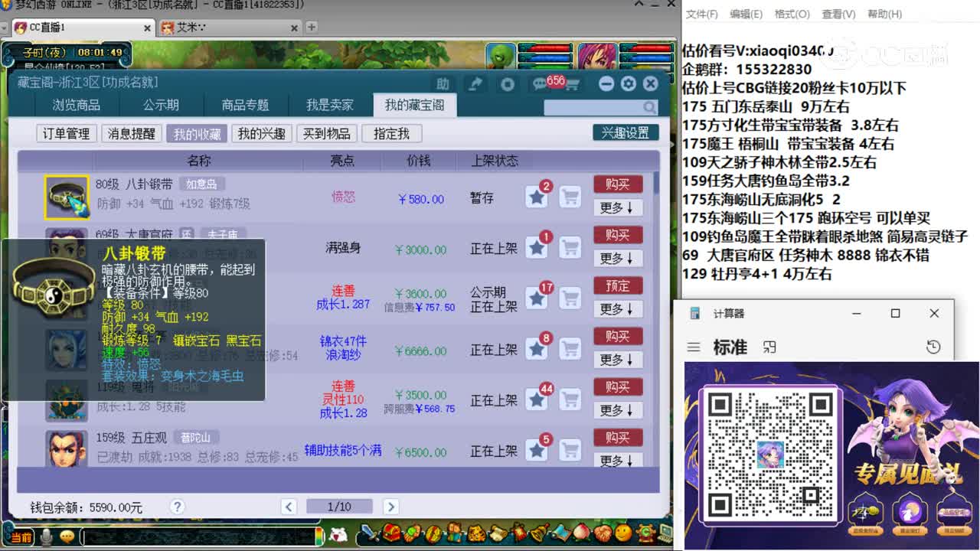Switch to 浏览商品 tab
This screenshot has width=980, height=551.
[76, 105]
